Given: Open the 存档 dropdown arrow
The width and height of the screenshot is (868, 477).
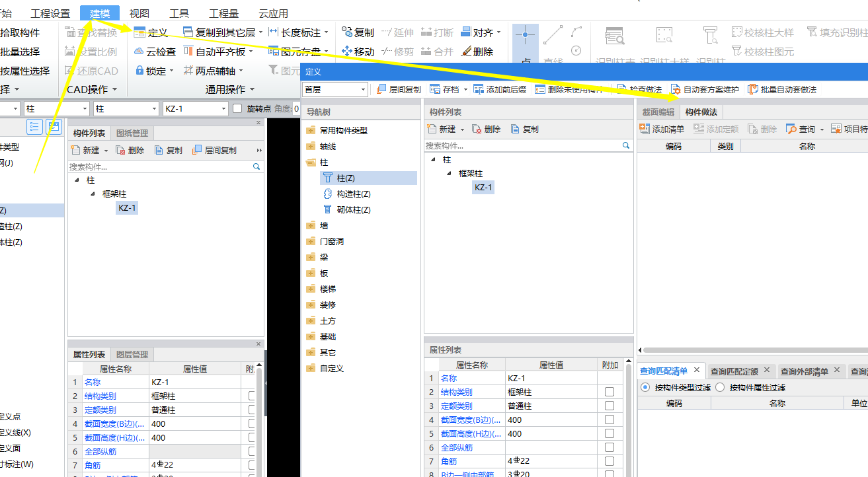Looking at the screenshot, I should pos(466,89).
